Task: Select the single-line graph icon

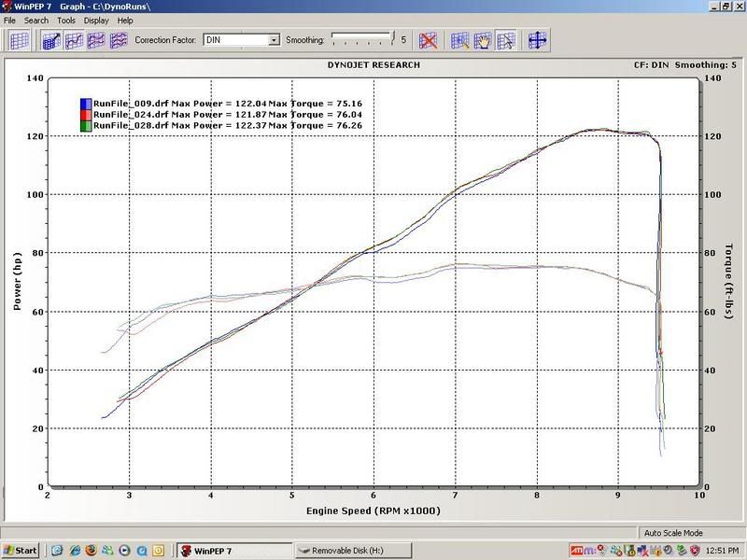Action: coord(74,40)
